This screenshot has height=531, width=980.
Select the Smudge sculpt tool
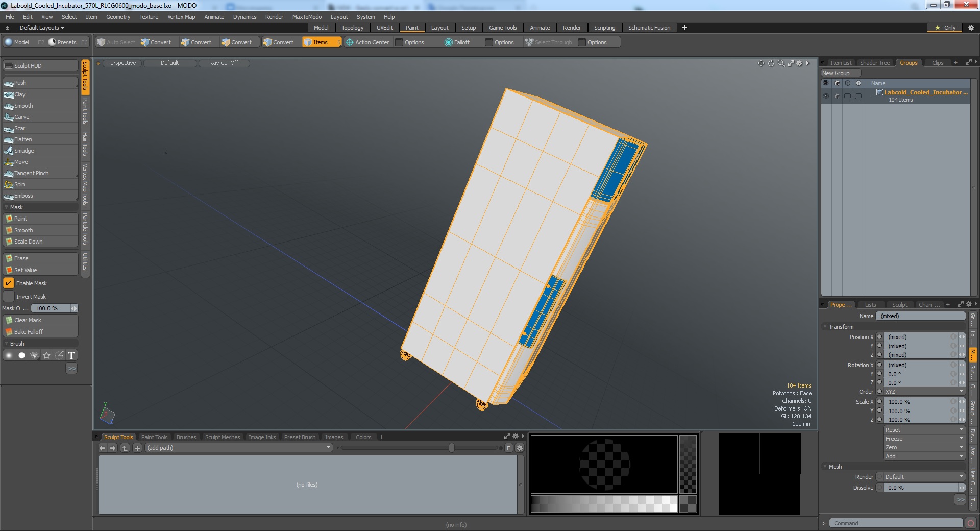[40, 151]
